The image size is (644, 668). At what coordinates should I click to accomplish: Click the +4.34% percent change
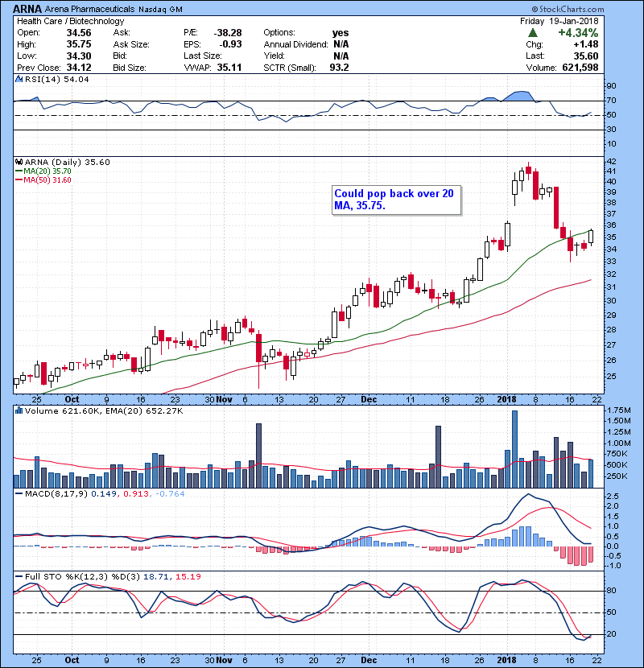(578, 33)
